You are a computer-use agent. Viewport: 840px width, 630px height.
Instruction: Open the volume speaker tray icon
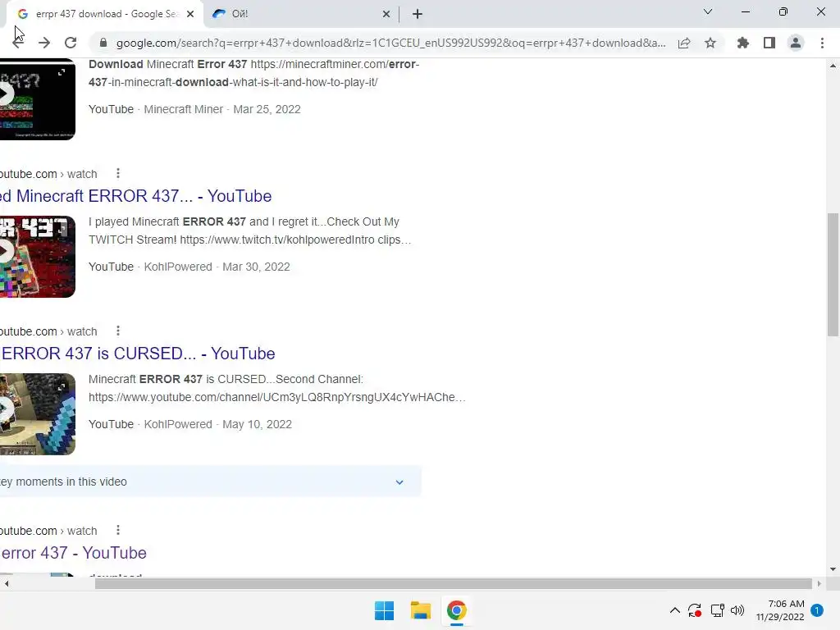coord(737,610)
